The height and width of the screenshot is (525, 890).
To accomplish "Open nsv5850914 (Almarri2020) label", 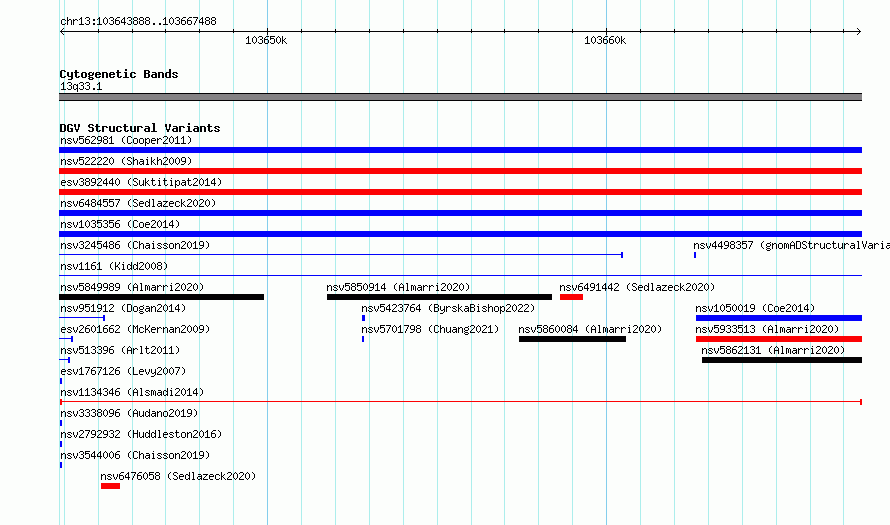I will click(398, 287).
